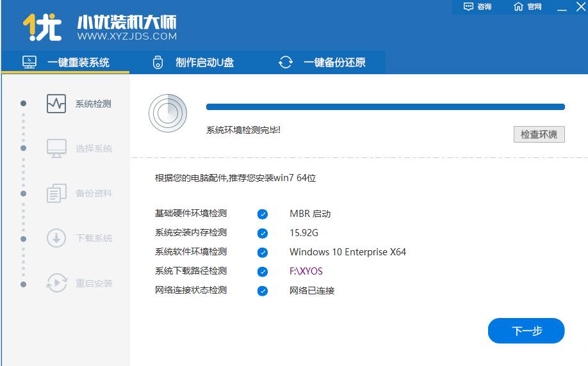This screenshot has width=588, height=366.
Task: Click the detection progress bar
Action: point(386,107)
